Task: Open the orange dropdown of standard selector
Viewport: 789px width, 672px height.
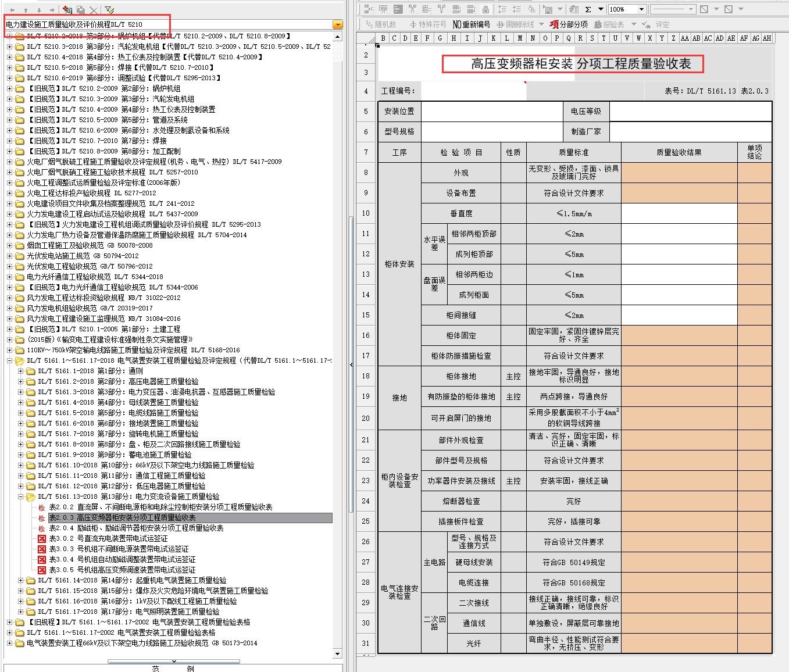Action: click(337, 24)
